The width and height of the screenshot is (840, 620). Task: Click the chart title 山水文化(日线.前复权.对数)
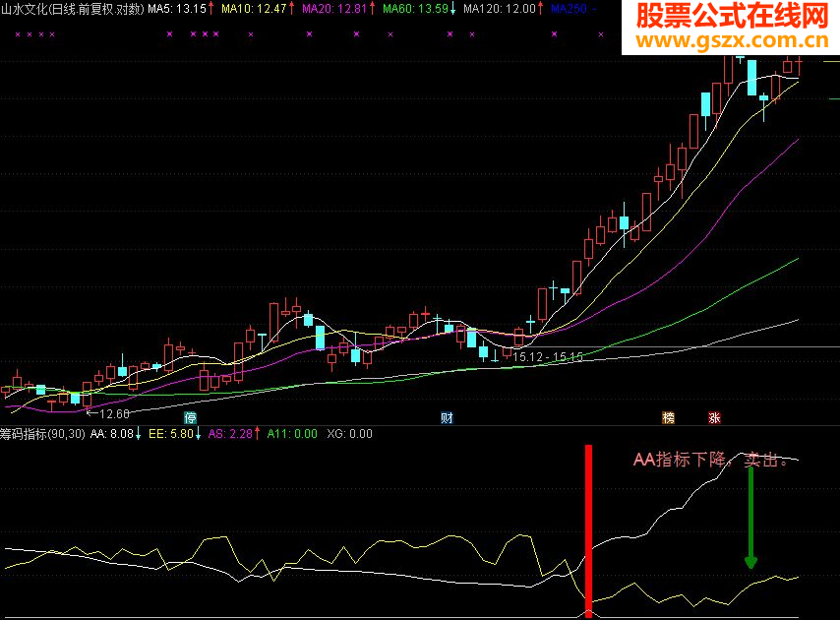pos(73,9)
